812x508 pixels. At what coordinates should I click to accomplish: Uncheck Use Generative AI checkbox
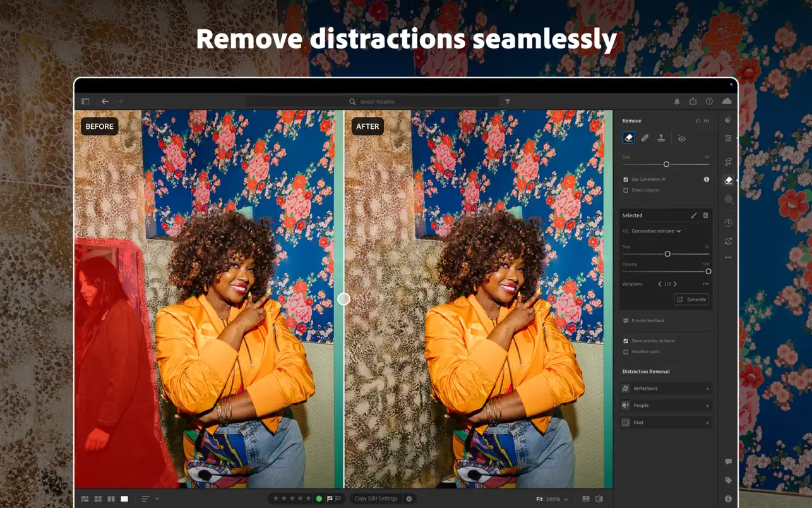pyautogui.click(x=626, y=179)
